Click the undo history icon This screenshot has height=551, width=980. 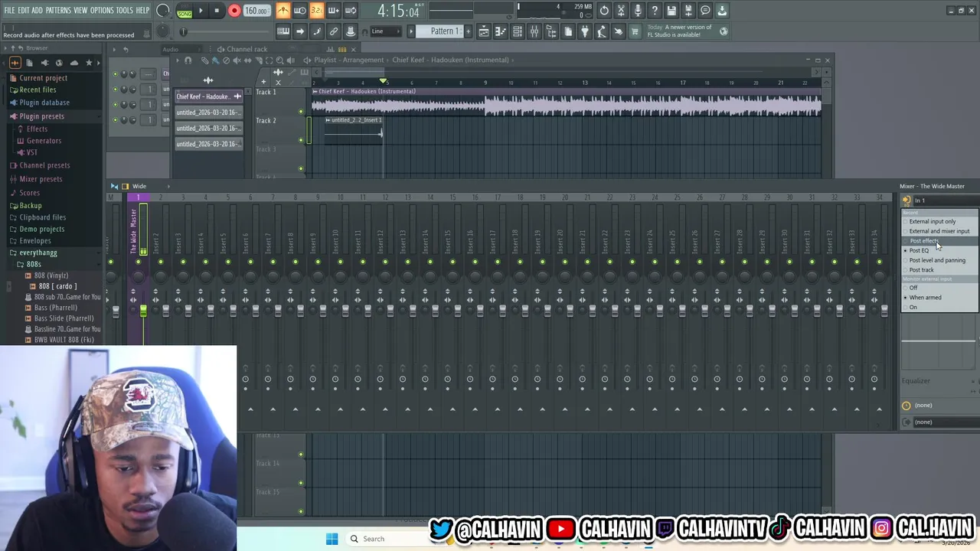pyautogui.click(x=604, y=11)
